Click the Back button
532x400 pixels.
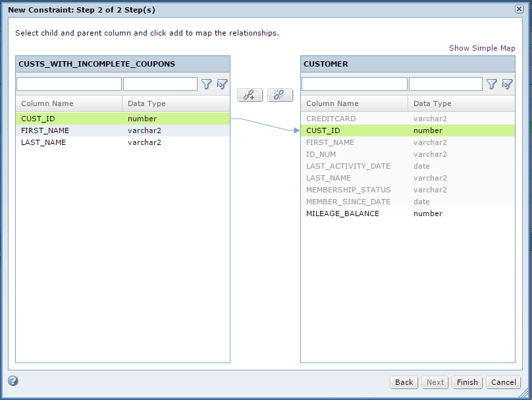tap(404, 382)
